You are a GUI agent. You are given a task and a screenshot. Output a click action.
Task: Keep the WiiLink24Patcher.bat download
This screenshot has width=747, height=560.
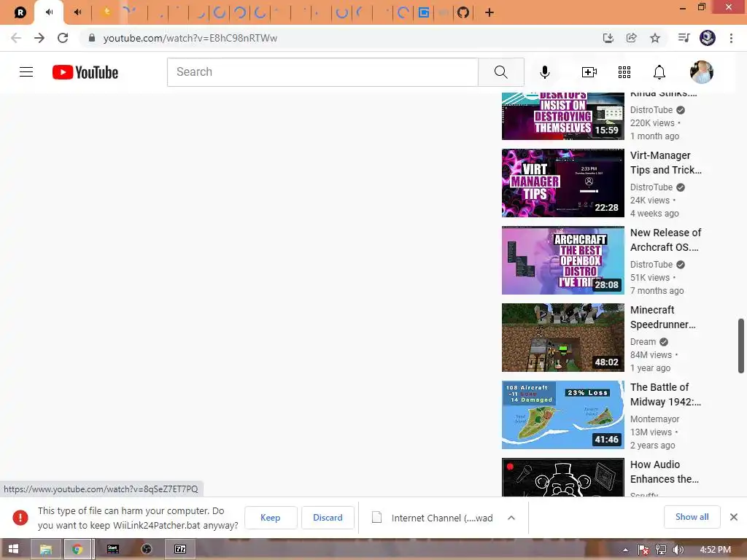pyautogui.click(x=270, y=518)
